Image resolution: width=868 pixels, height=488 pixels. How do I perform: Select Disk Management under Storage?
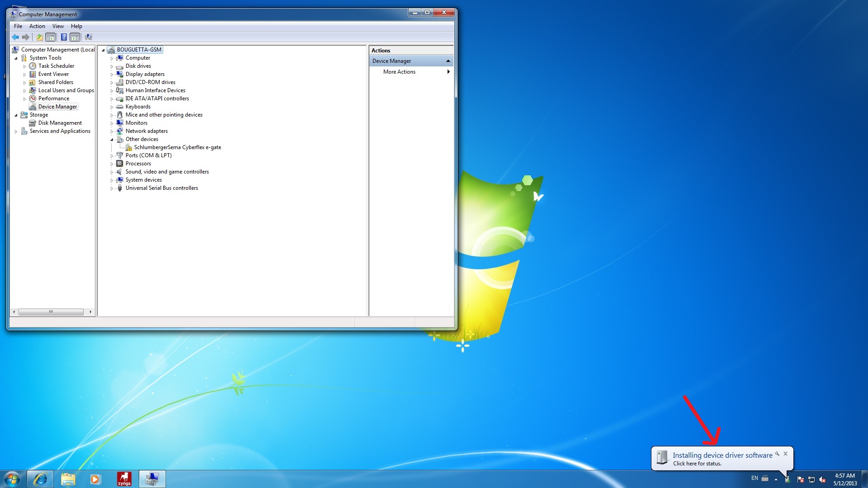[x=60, y=123]
